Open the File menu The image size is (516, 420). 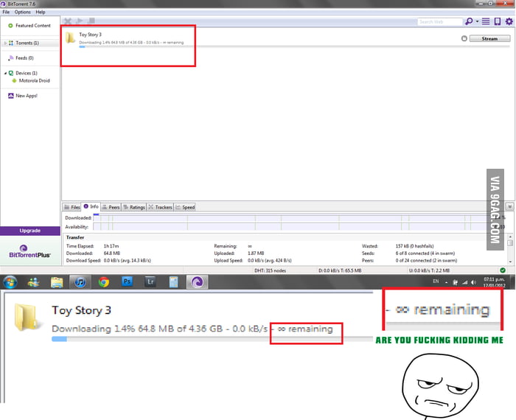coord(6,12)
